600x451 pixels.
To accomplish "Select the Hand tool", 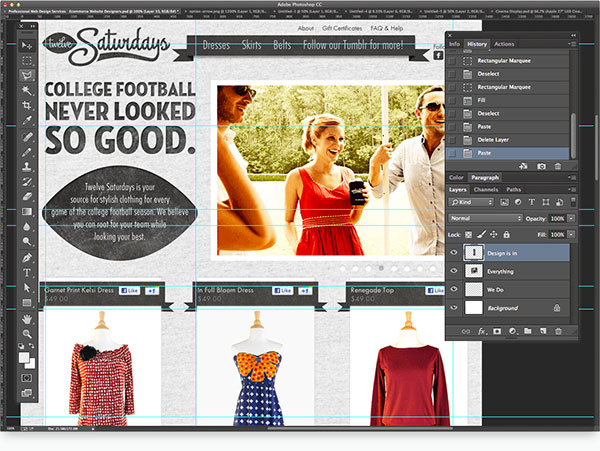I will click(28, 319).
